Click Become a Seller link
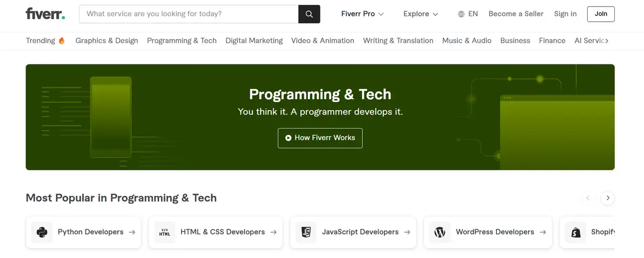Screen dimensions: 644x258 [x=516, y=14]
